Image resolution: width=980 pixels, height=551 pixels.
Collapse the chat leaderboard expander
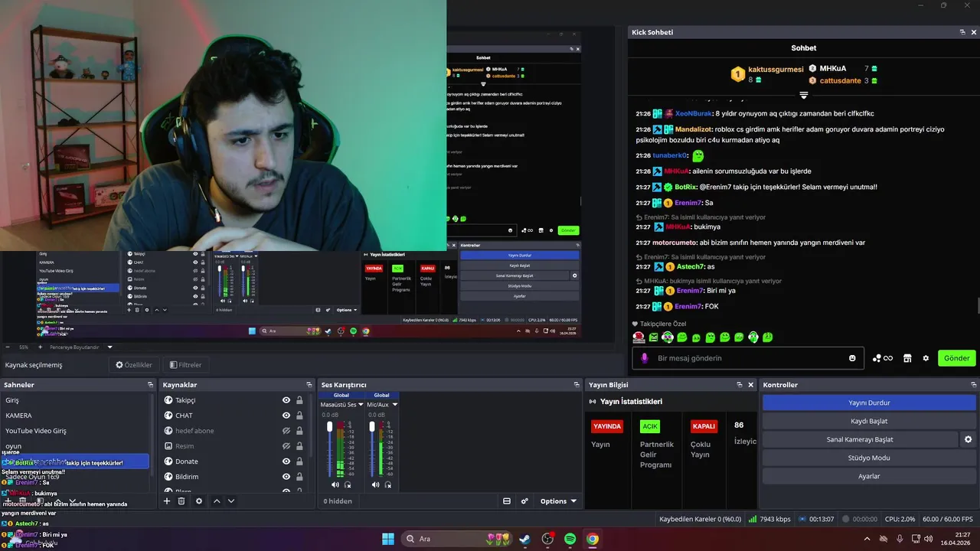coord(804,96)
